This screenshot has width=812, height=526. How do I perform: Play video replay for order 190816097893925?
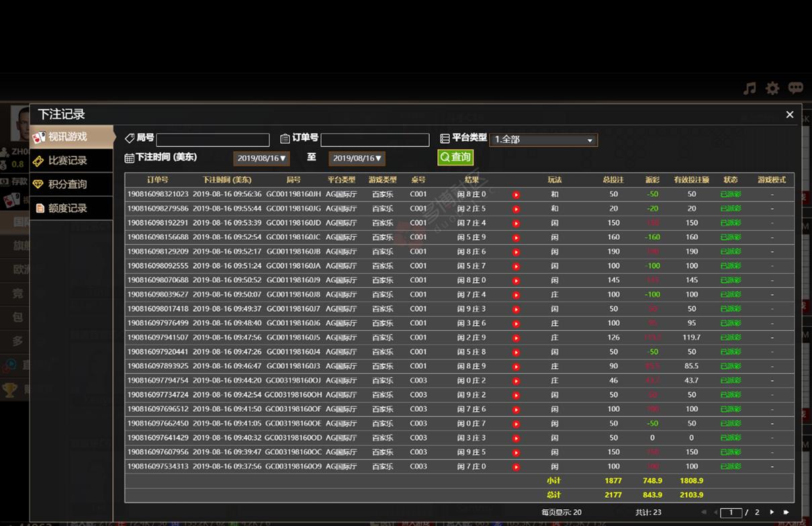pos(516,367)
